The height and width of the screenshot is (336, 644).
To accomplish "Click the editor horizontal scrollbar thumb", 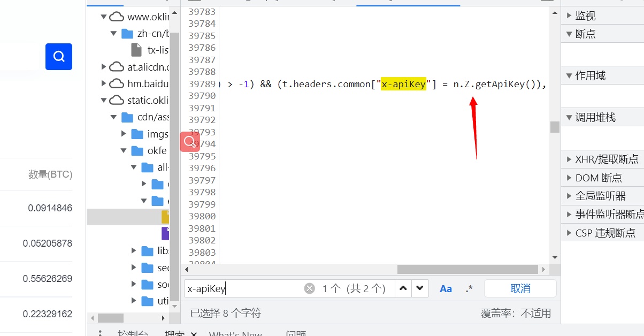I will pyautogui.click(x=467, y=269).
